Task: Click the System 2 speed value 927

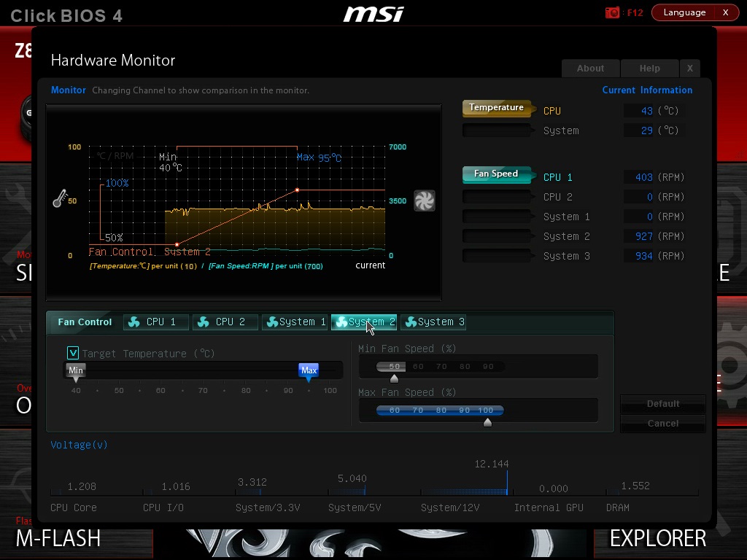Action: pos(643,236)
